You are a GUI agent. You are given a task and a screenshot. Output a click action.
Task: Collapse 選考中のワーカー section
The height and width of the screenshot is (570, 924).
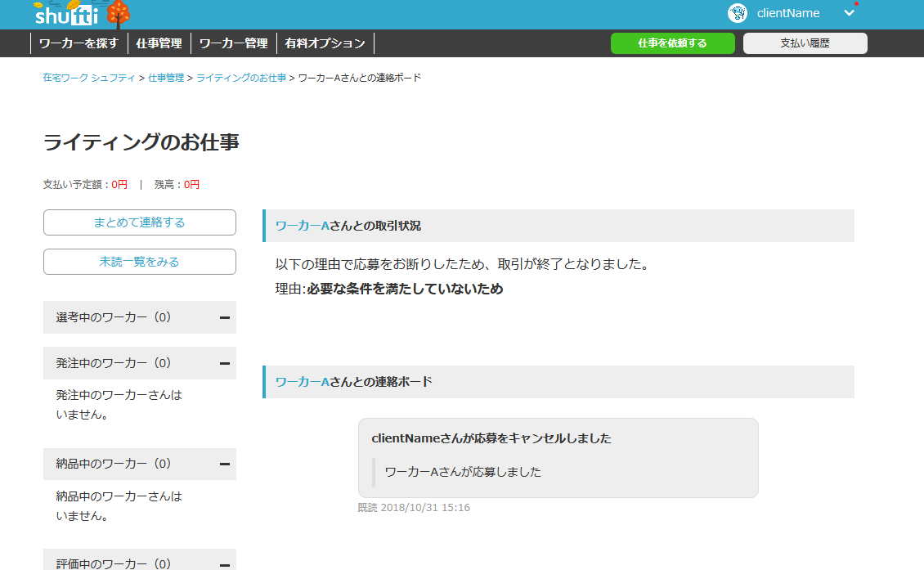pos(225,317)
